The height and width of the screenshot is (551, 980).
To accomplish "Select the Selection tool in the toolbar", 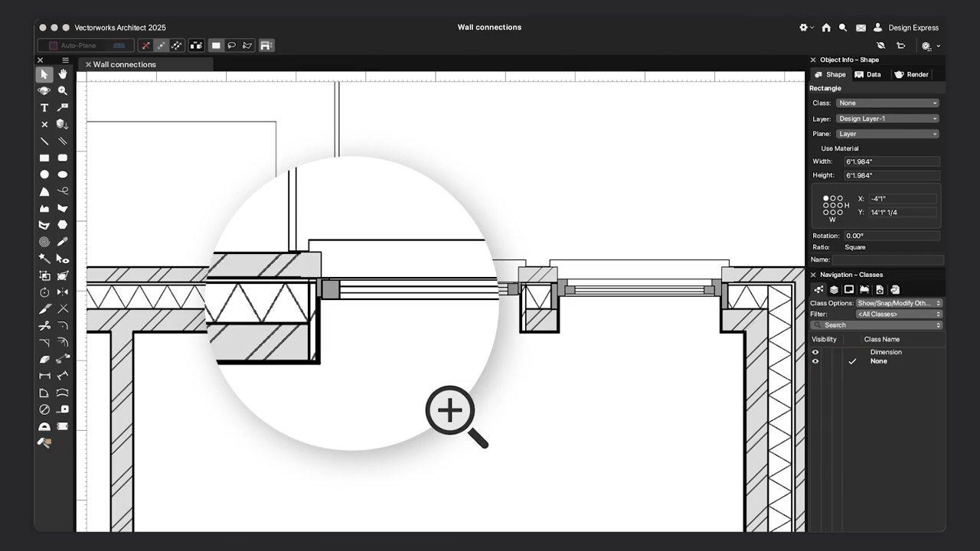I will pyautogui.click(x=44, y=73).
